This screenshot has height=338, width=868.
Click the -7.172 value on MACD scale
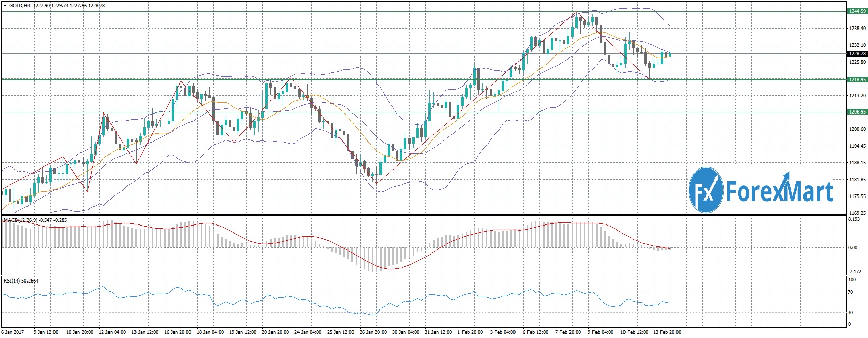click(854, 272)
